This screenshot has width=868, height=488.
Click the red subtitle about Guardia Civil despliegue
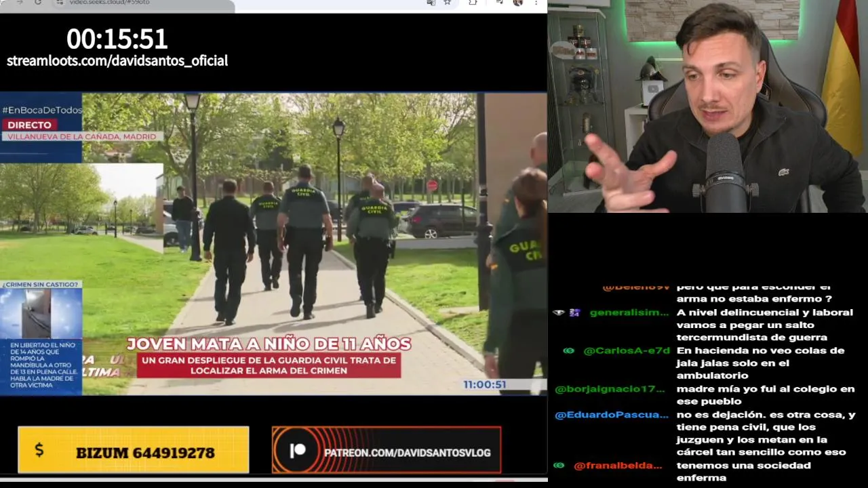[269, 365]
